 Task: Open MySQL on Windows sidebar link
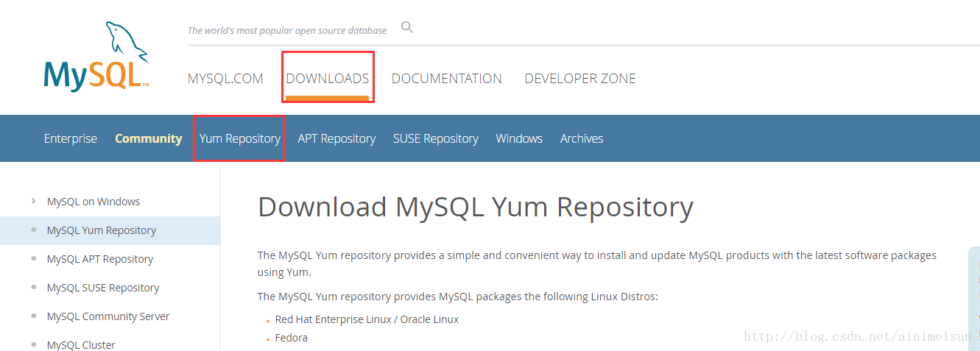click(94, 202)
